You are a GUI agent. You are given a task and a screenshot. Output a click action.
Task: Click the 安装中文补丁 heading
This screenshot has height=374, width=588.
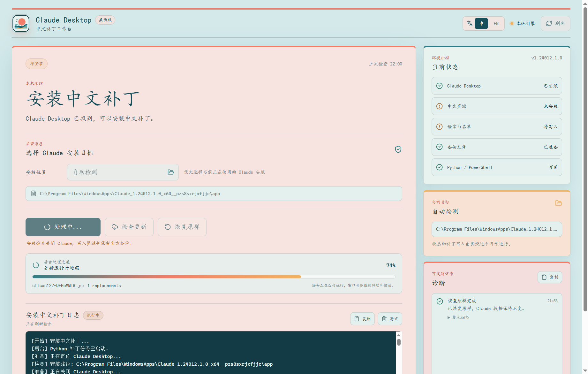click(x=83, y=98)
